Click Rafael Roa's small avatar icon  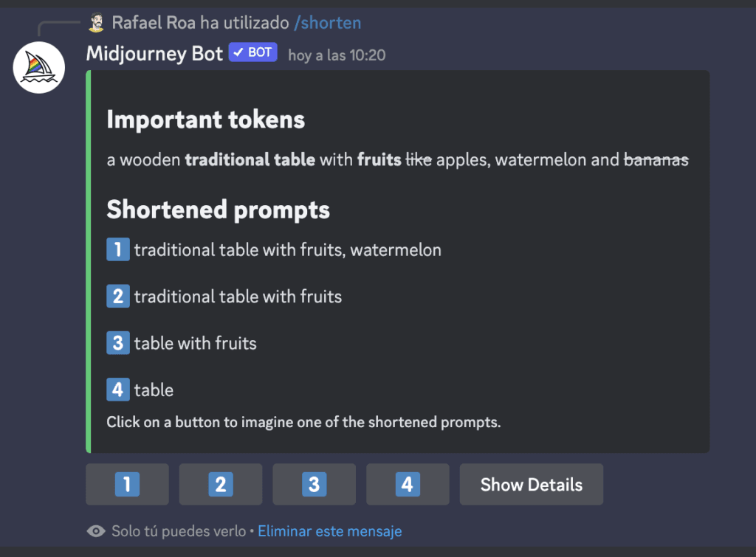click(x=97, y=23)
